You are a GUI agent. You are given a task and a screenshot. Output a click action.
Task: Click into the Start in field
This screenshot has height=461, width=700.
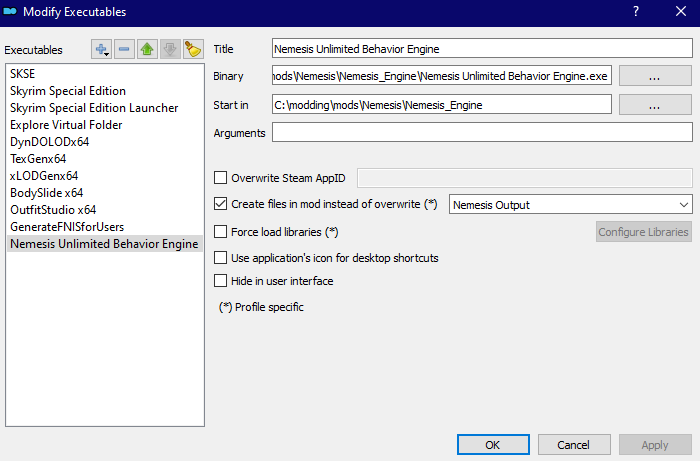(x=442, y=105)
